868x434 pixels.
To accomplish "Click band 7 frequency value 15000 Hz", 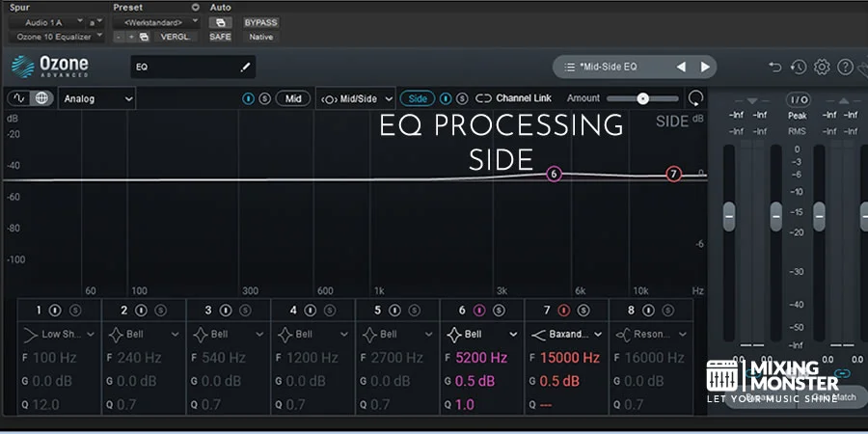I will [x=570, y=358].
